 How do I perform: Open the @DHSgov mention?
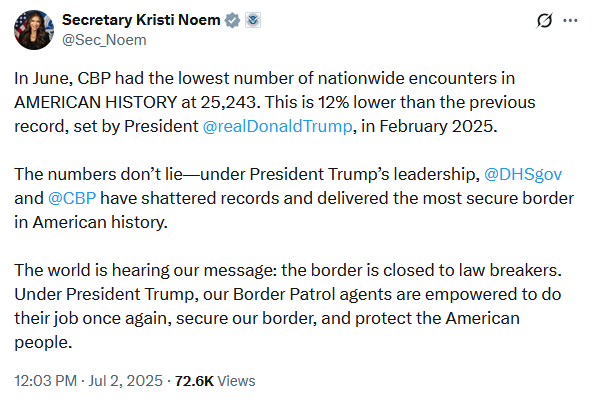coord(523,174)
